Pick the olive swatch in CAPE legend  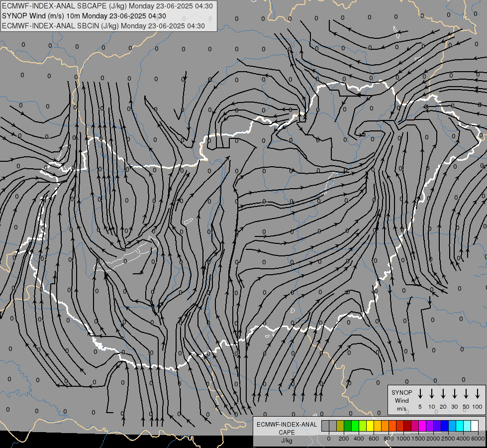click(340, 426)
